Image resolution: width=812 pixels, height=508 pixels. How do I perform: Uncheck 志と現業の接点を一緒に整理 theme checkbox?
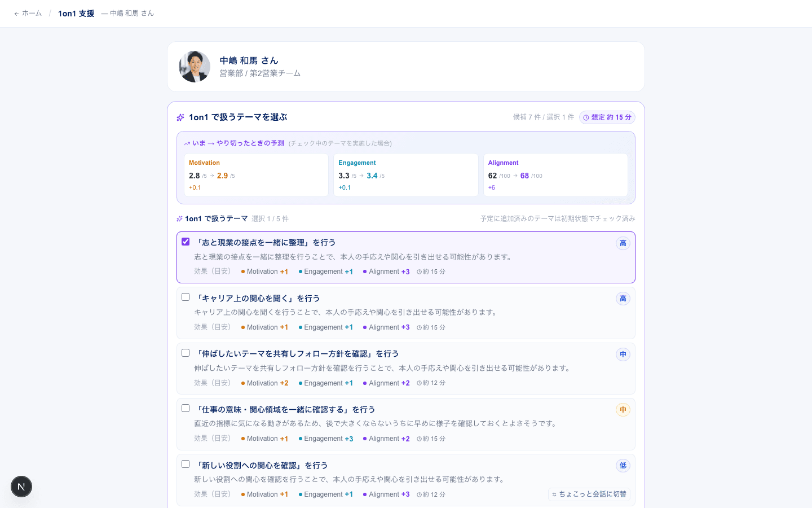click(x=186, y=242)
